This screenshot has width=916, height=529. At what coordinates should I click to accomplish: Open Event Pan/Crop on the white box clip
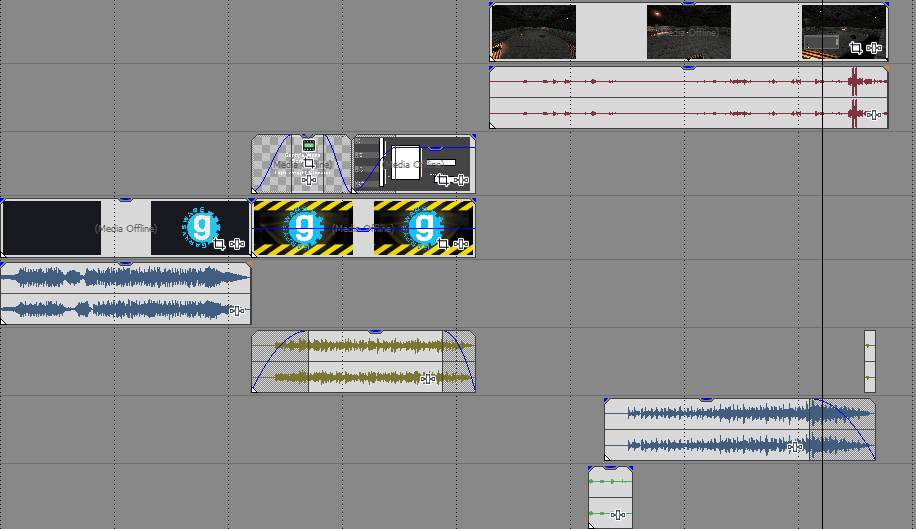click(x=442, y=180)
